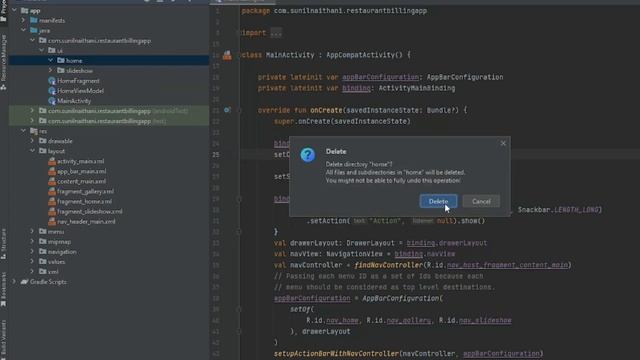The width and height of the screenshot is (640, 360).
Task: Expand the test package
Action: pos(32,121)
